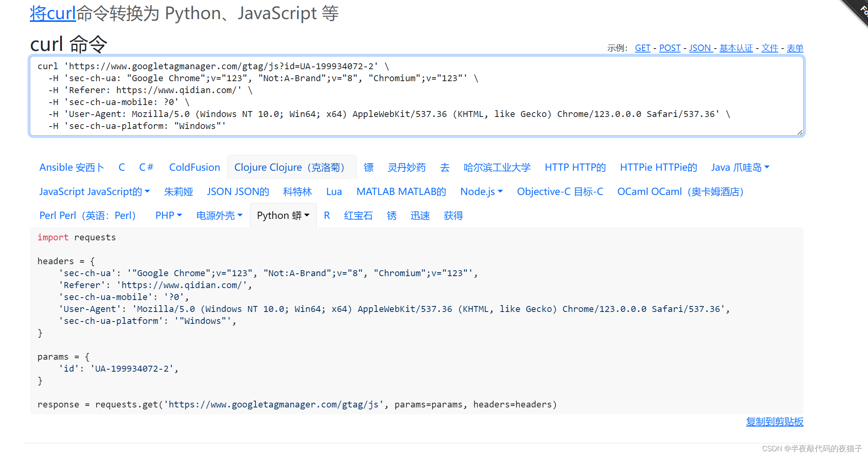Select the Clojure tab
This screenshot has height=456, width=868.
pyautogui.click(x=292, y=168)
